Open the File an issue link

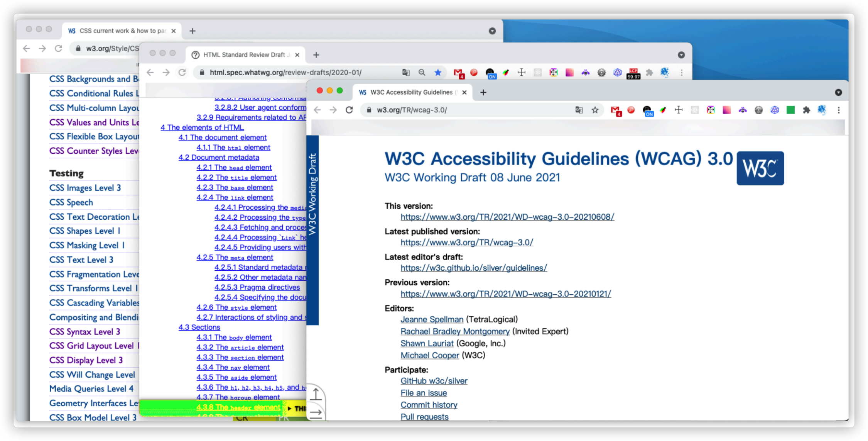click(424, 393)
